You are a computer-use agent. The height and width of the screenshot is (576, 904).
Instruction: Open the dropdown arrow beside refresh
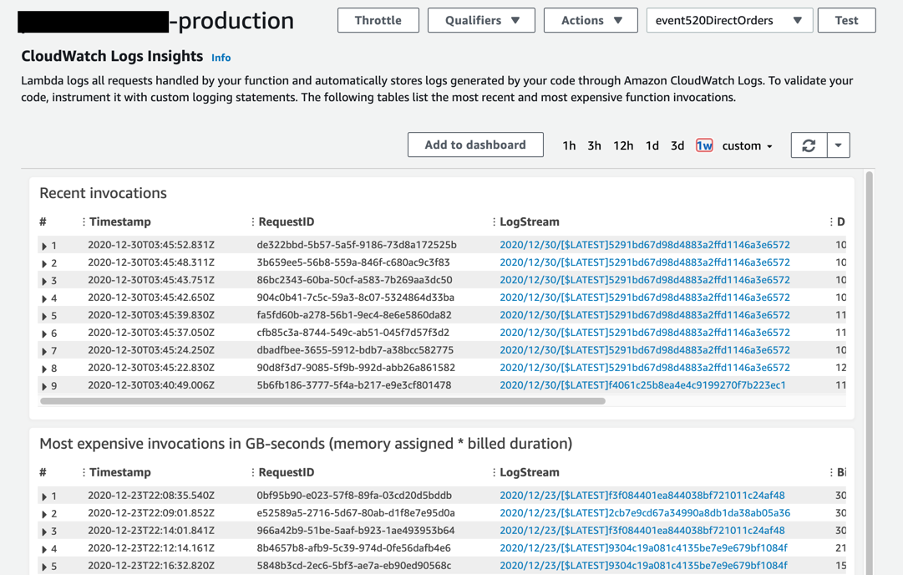tap(838, 145)
